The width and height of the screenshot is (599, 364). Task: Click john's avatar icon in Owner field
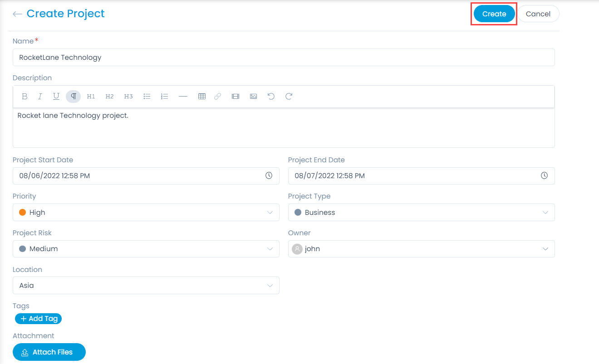click(x=297, y=249)
